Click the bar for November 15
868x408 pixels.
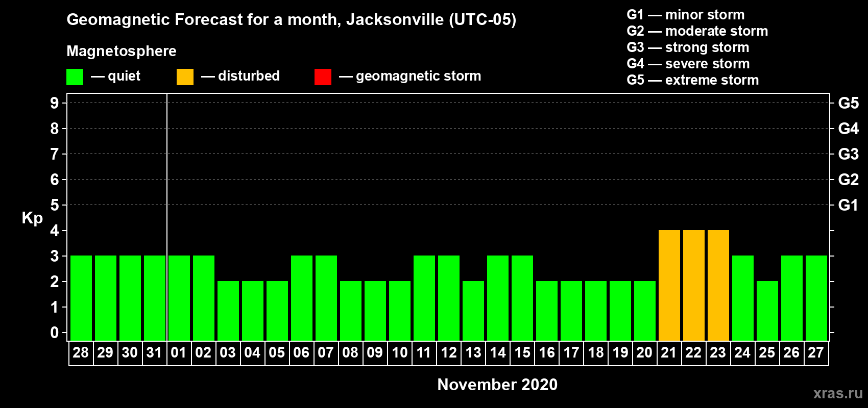point(522,298)
